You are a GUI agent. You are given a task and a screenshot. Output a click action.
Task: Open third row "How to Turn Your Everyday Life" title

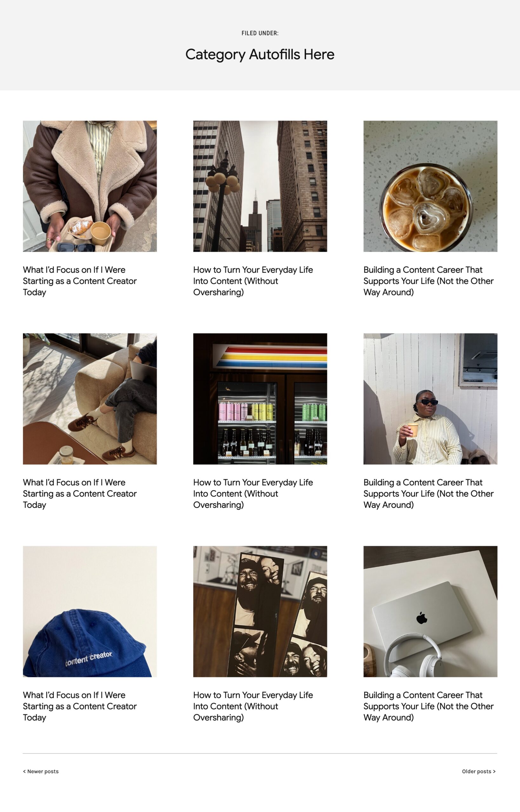pyautogui.click(x=253, y=706)
